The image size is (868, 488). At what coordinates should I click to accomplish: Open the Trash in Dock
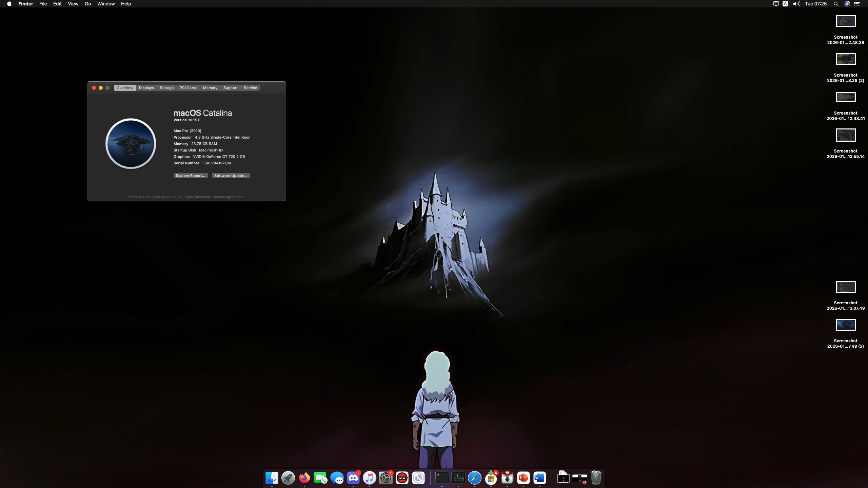coord(596,478)
